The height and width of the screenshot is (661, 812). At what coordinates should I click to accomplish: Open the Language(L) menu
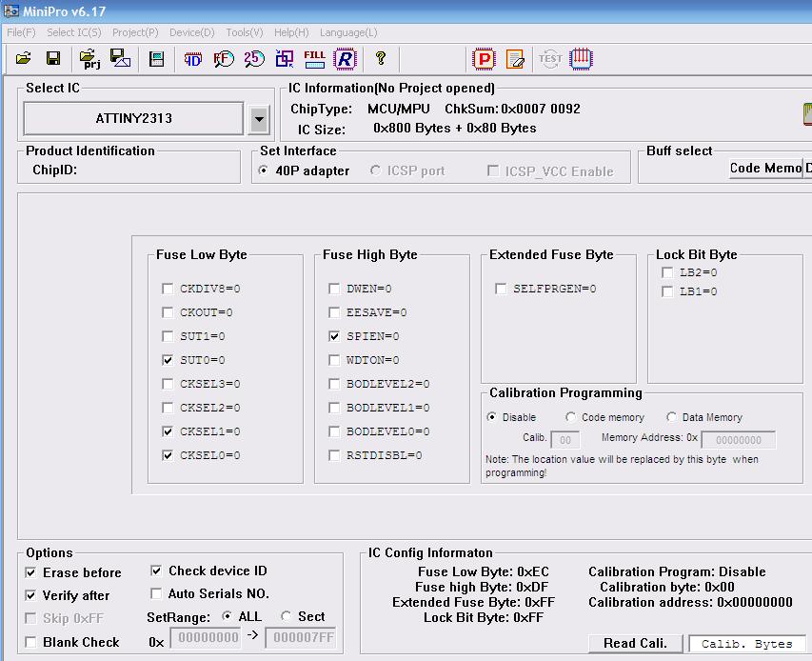click(x=348, y=32)
